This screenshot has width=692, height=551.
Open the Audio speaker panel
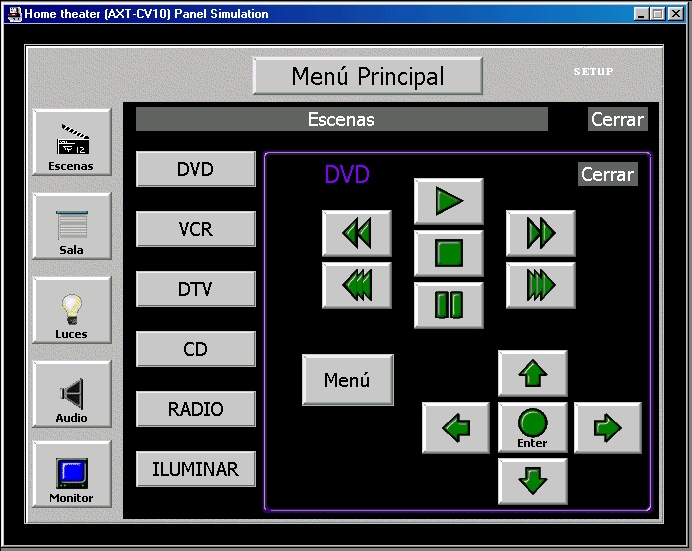[71, 395]
